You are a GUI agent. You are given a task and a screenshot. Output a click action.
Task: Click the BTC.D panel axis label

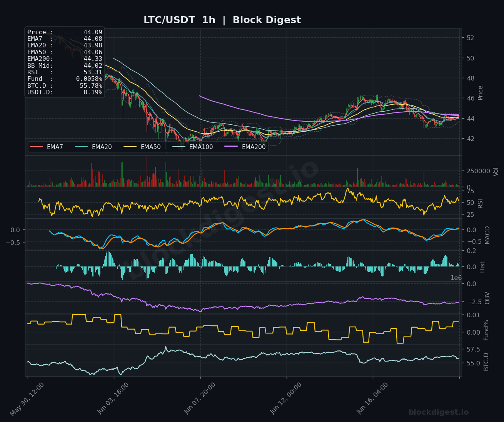coord(486,362)
